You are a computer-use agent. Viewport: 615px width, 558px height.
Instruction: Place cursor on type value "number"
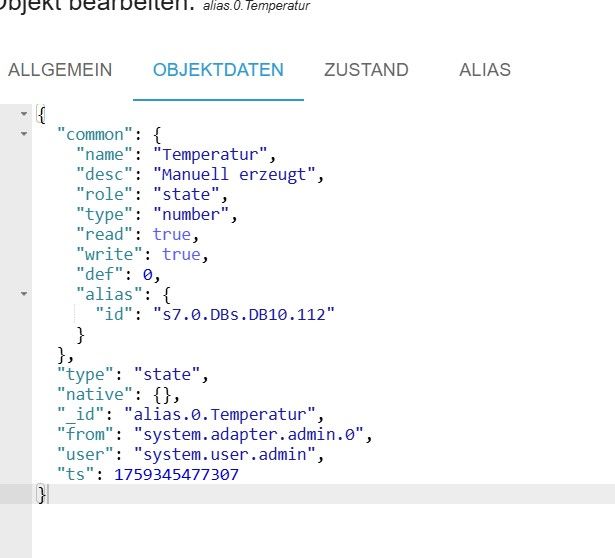pyautogui.click(x=194, y=214)
